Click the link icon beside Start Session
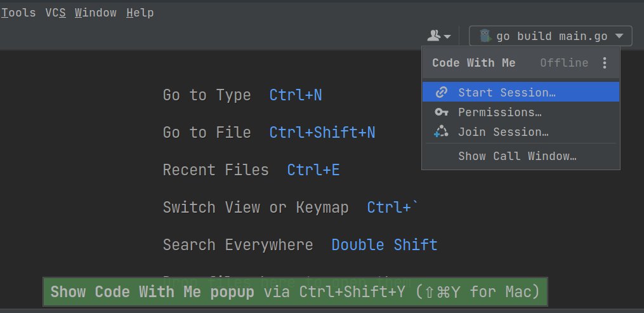 [441, 92]
